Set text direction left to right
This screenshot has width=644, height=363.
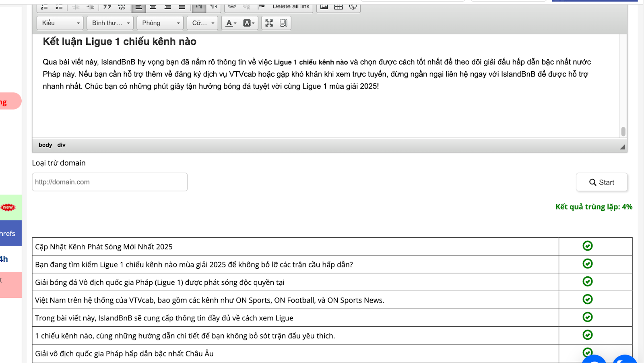click(x=199, y=7)
